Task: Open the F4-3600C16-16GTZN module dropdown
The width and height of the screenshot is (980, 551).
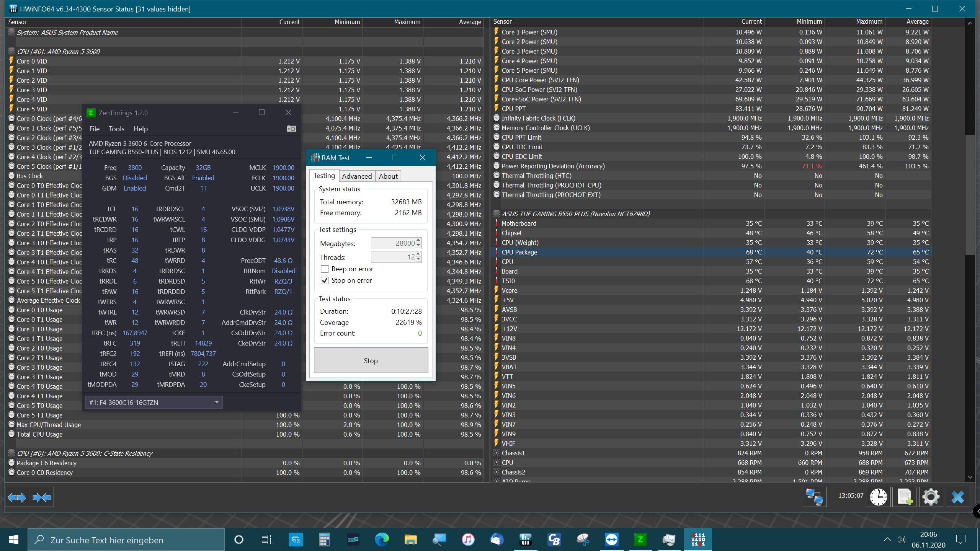Action: click(154, 402)
